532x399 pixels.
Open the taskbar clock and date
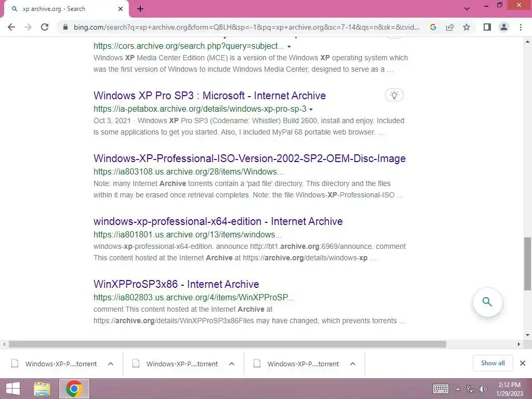(510, 389)
